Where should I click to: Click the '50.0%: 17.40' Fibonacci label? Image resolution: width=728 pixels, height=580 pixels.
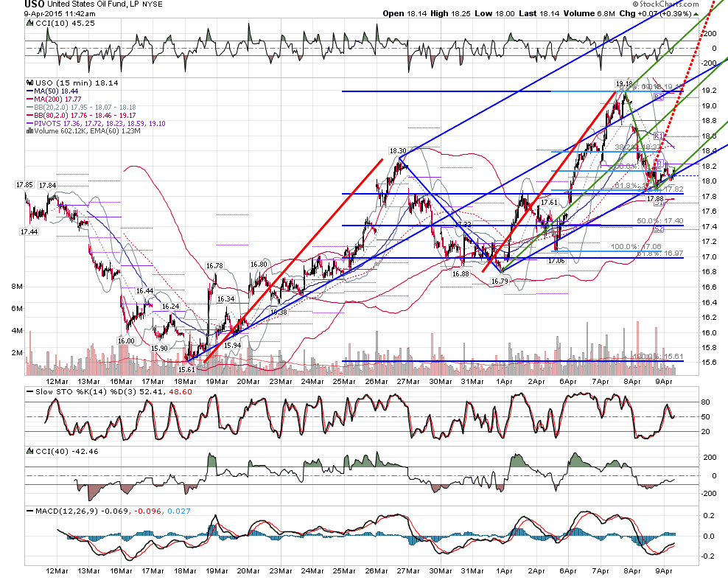click(659, 221)
